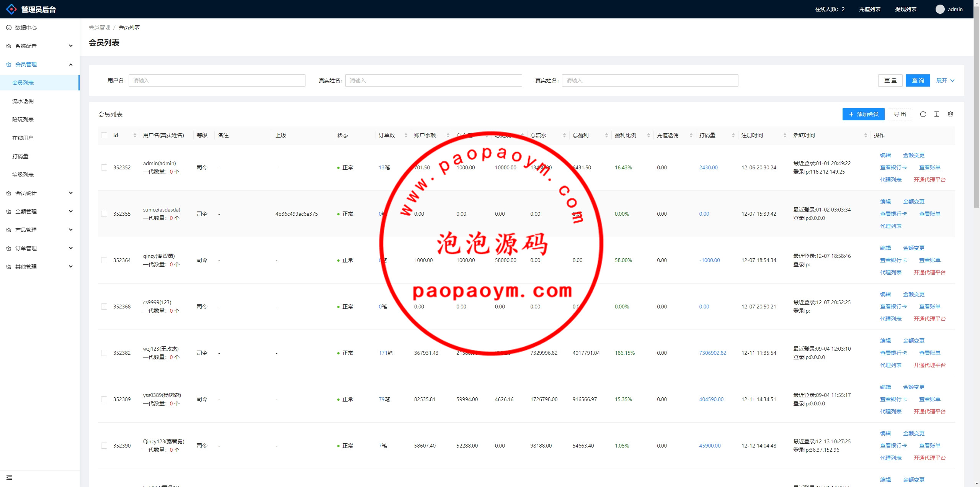Open 提现列表 in top bar
Viewport: 980px width, 487px height.
[905, 9]
